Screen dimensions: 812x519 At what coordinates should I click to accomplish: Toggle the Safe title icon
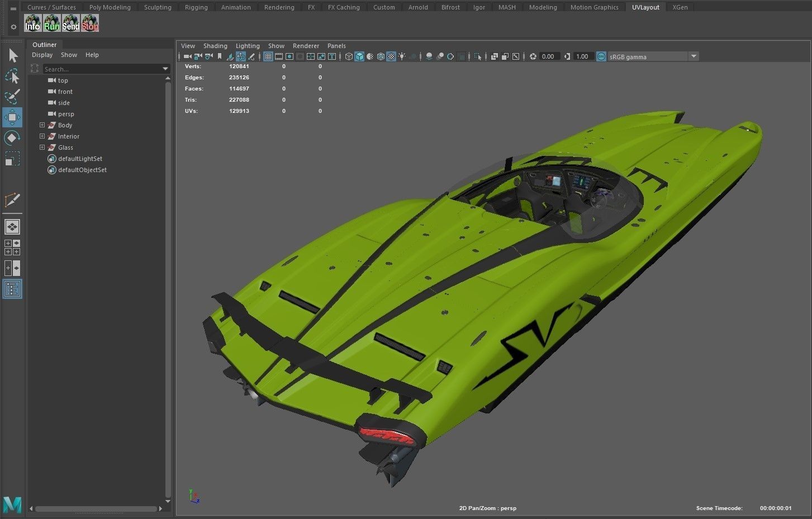332,56
